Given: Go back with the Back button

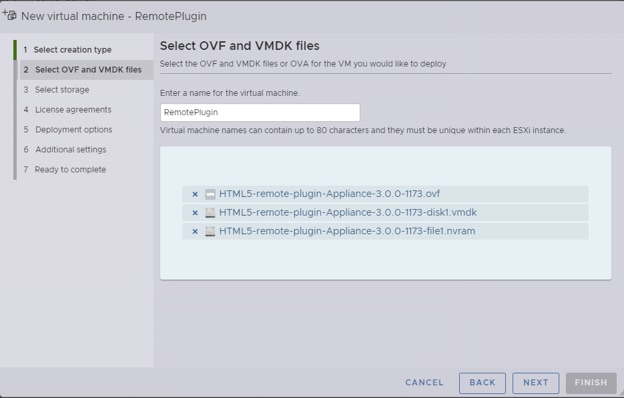Looking at the screenshot, I should point(482,383).
